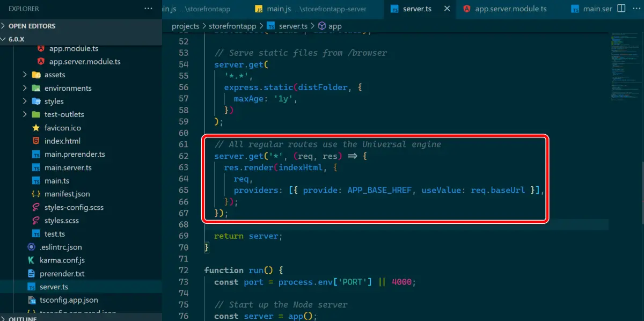Open editor more actions menu
The height and width of the screenshot is (321, 644).
pos(635,9)
